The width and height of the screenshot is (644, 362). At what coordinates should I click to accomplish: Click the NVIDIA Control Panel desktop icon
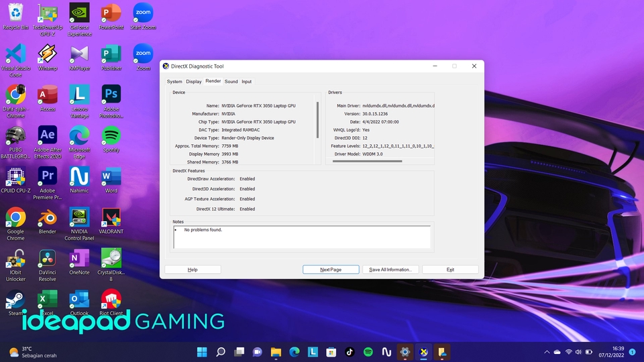coord(79,223)
